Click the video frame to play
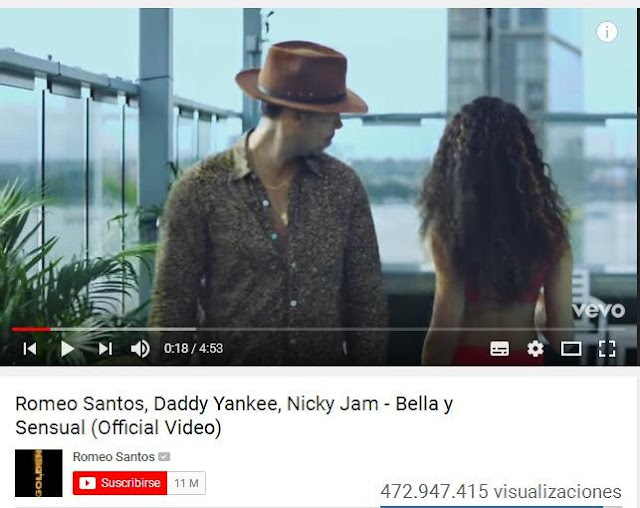 pos(318,171)
